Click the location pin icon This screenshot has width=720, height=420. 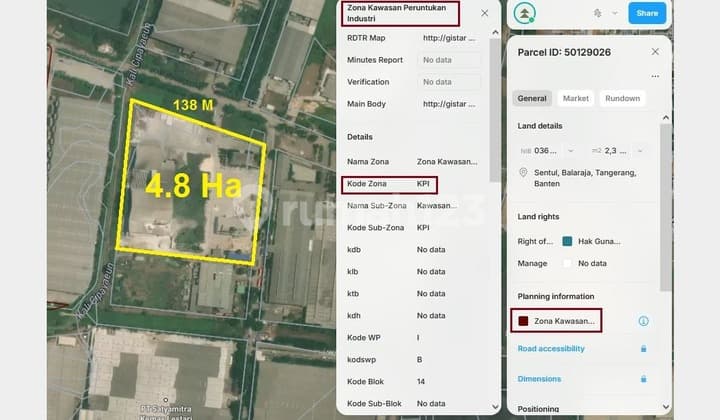523,173
